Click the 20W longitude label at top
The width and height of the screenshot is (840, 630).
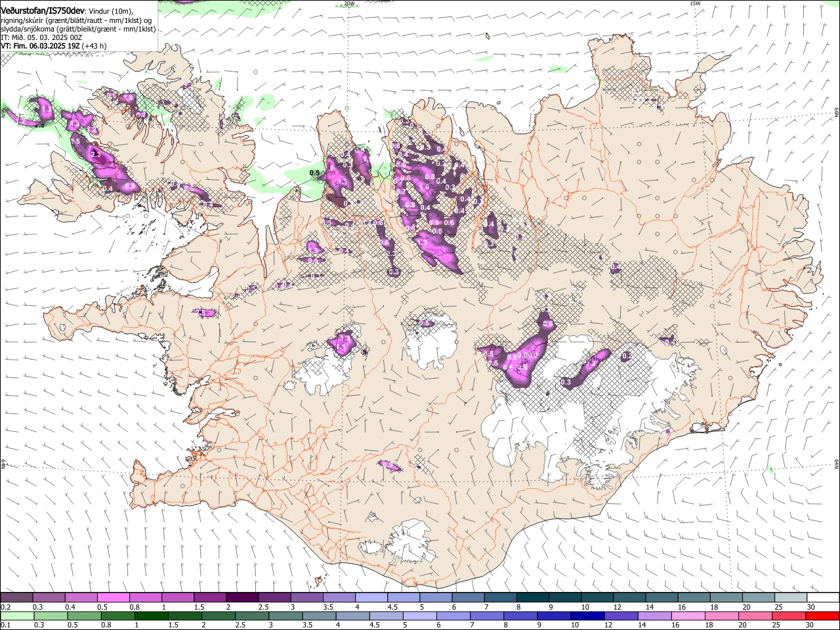tap(349, 3)
